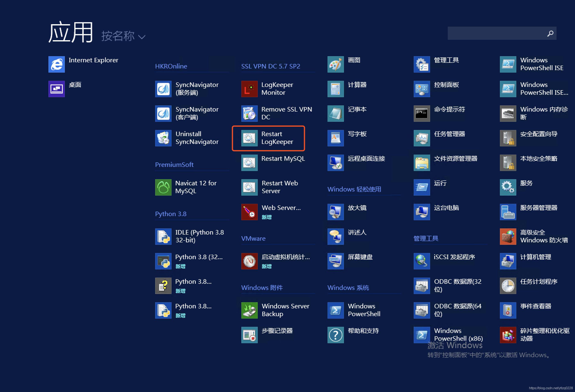Open 这台电脑 This PC
575x392 pixels.
[x=422, y=212]
